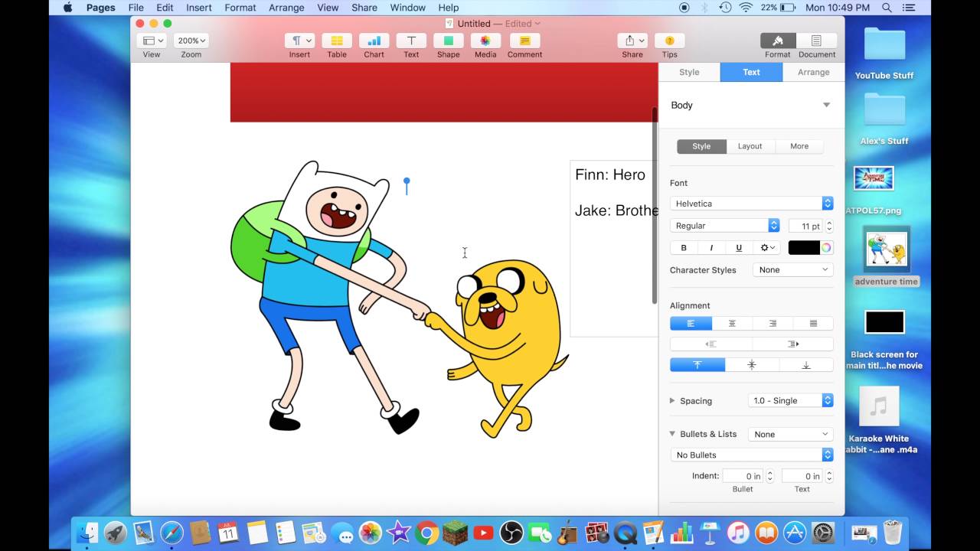Click the Tips question mark icon

(670, 41)
